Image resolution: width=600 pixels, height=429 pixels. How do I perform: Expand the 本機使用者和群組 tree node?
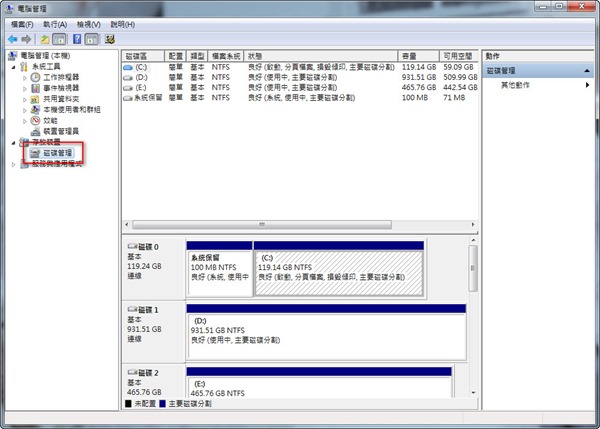(24, 109)
